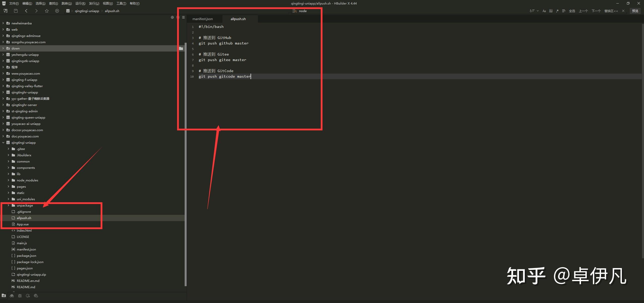Switch to the manifest.json tab
The height and width of the screenshot is (303, 644).
(x=203, y=19)
